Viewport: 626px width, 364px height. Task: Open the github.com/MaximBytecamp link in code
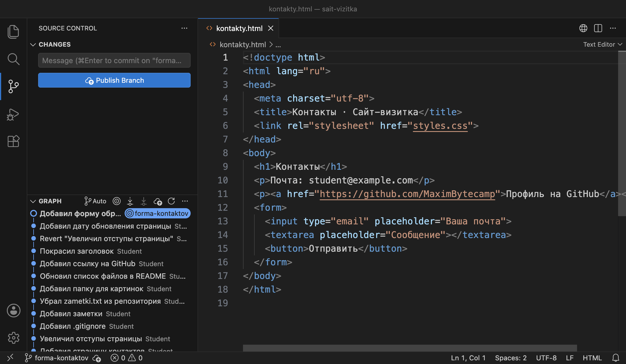click(407, 194)
